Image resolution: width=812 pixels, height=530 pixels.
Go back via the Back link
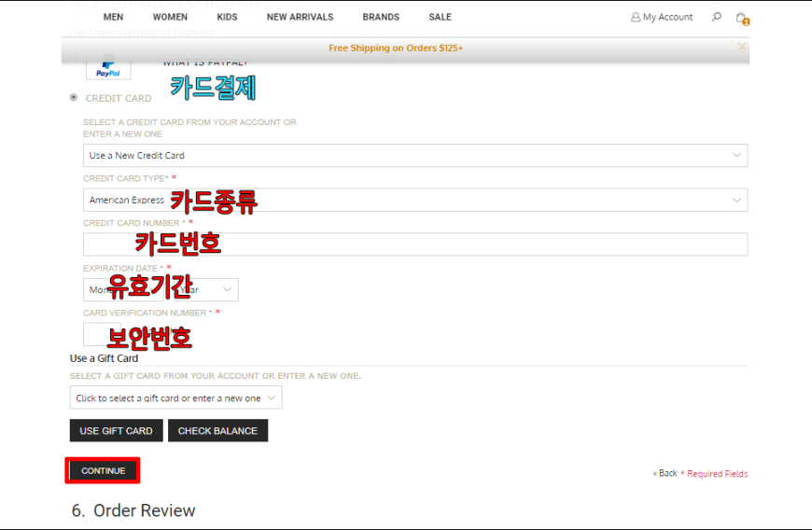665,473
